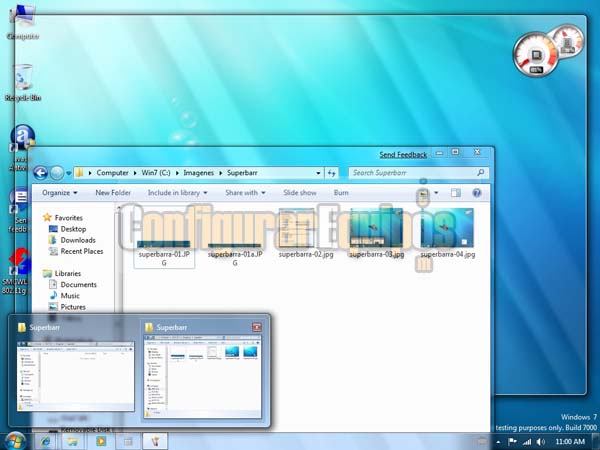The height and width of the screenshot is (450, 600).
Task: Select Imagenes in the address breadcrumb
Action: pyautogui.click(x=199, y=173)
